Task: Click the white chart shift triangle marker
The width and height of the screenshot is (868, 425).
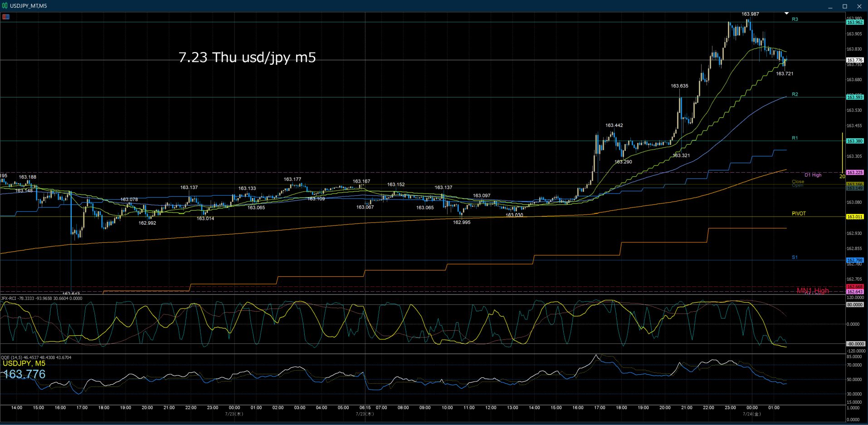Action: [x=787, y=14]
